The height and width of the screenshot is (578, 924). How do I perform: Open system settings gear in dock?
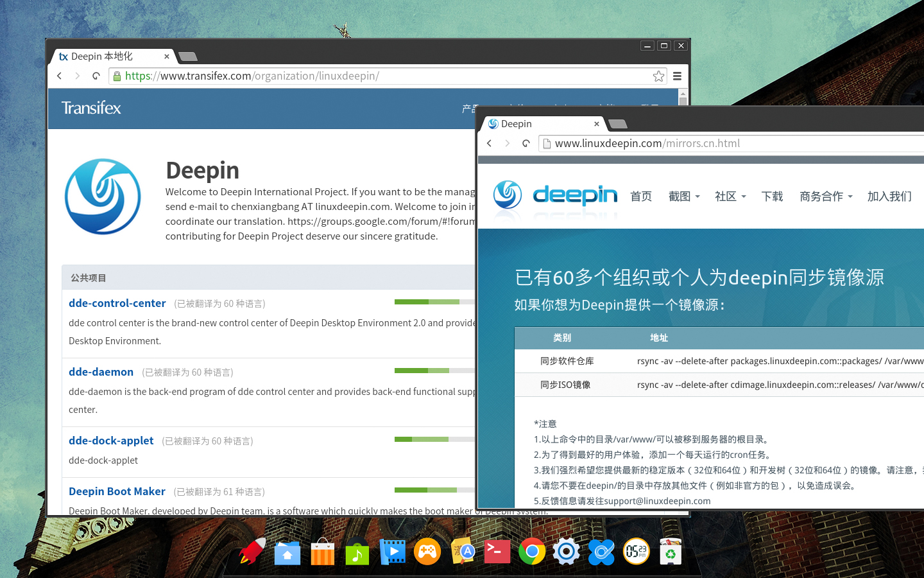click(x=567, y=551)
